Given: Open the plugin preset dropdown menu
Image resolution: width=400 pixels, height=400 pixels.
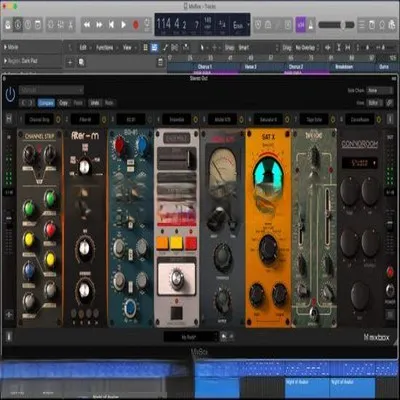Looking at the screenshot, I should point(51,90).
